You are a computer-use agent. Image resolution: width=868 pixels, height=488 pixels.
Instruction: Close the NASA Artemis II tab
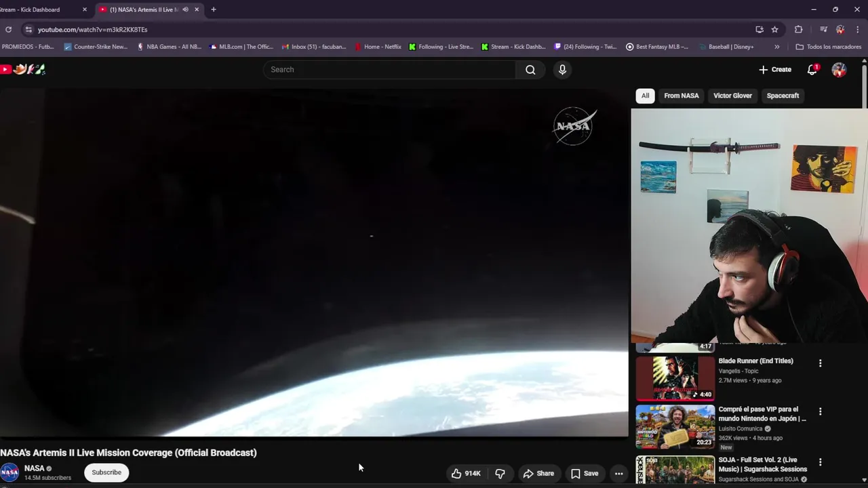pyautogui.click(x=197, y=9)
